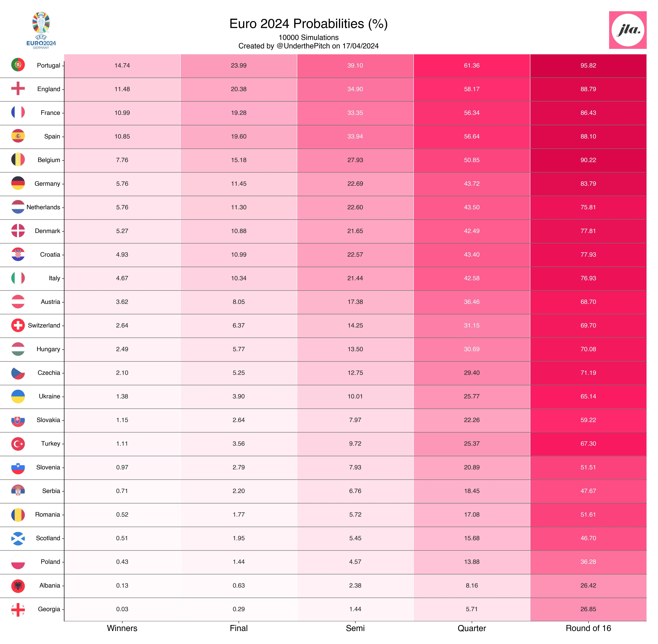Select Portugal's 95.82 Round of 16 cell

588,66
